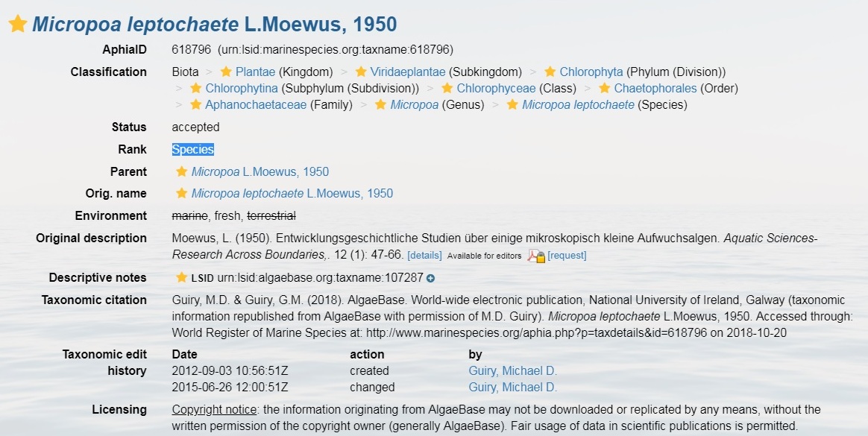Screen dimensions: 868x436
Task: Open Guiry, Michael D. on created row
Action: pos(512,370)
